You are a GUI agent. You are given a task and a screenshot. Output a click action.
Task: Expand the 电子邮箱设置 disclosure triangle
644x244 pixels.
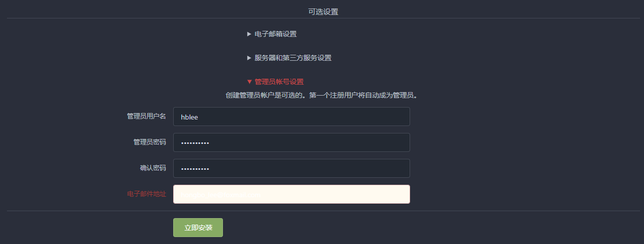point(249,34)
